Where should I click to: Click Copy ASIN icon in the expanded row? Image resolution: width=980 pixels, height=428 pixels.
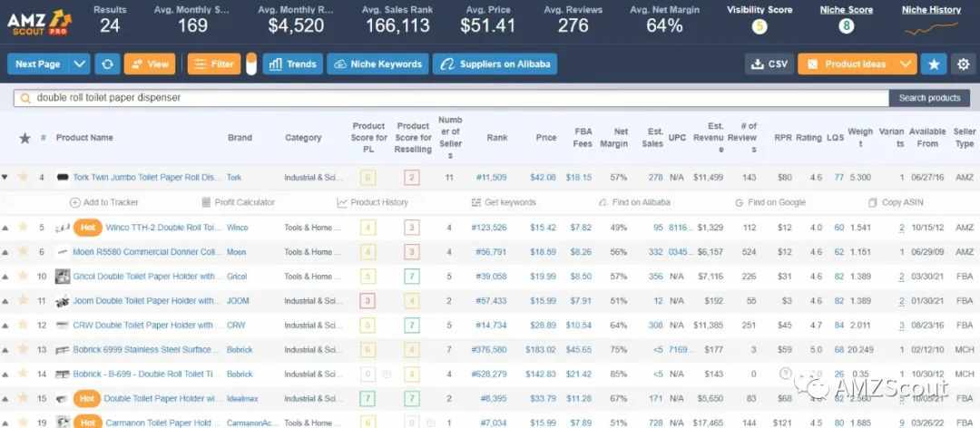click(x=896, y=202)
